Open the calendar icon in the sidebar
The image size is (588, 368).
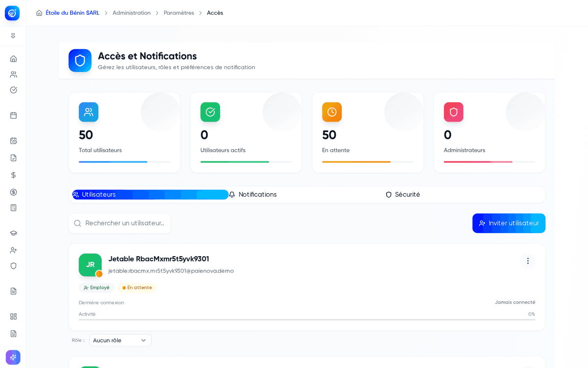(x=13, y=115)
